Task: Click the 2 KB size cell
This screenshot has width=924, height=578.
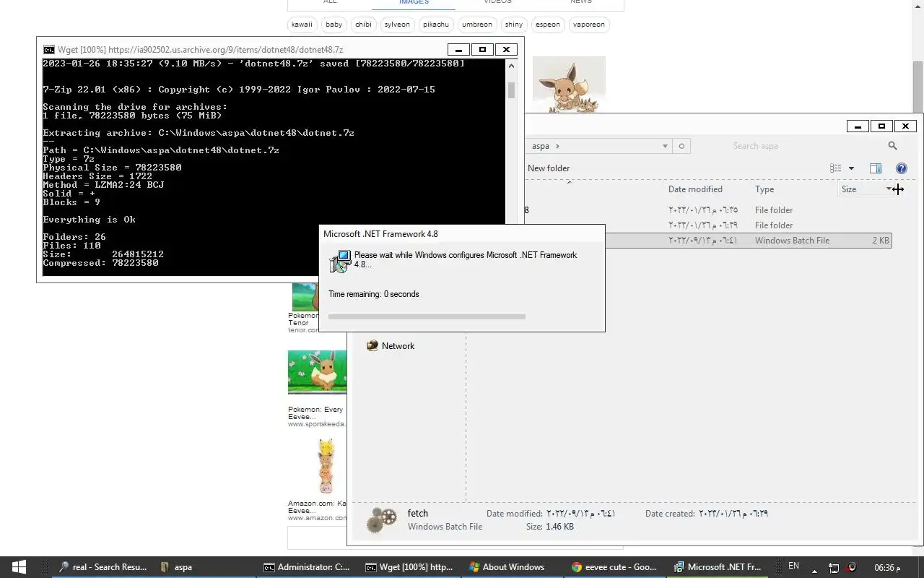Action: coord(880,241)
